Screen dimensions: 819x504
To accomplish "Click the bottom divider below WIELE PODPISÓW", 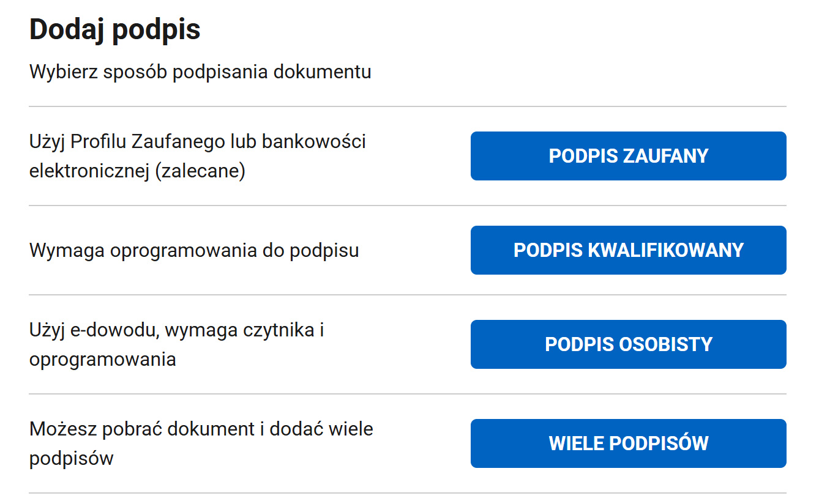I will pos(408,493).
